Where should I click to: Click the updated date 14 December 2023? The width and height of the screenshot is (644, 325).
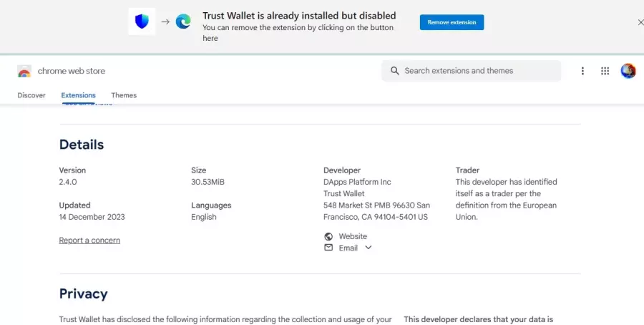[92, 217]
